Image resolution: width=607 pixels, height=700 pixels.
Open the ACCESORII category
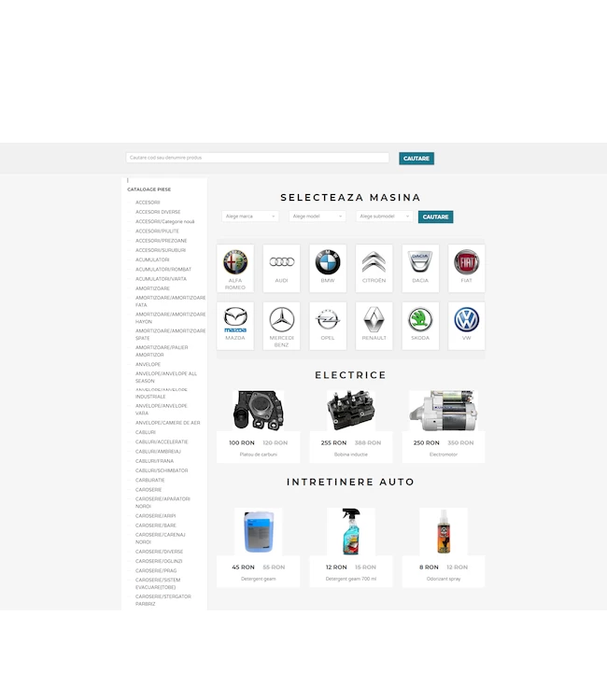point(148,203)
